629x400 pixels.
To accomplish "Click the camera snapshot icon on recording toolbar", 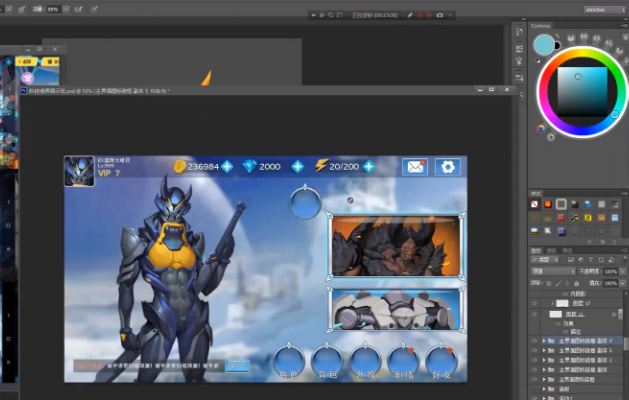I will point(440,15).
